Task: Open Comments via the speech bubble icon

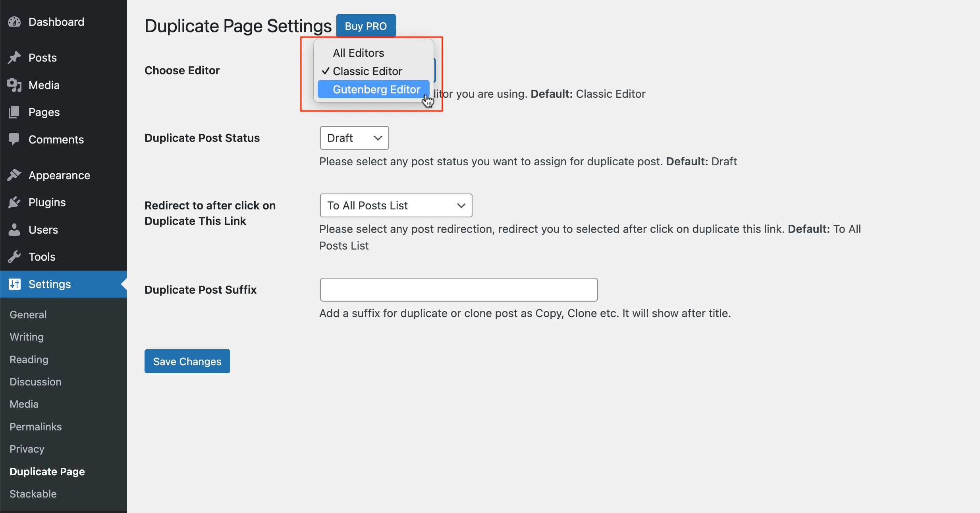Action: (x=14, y=139)
